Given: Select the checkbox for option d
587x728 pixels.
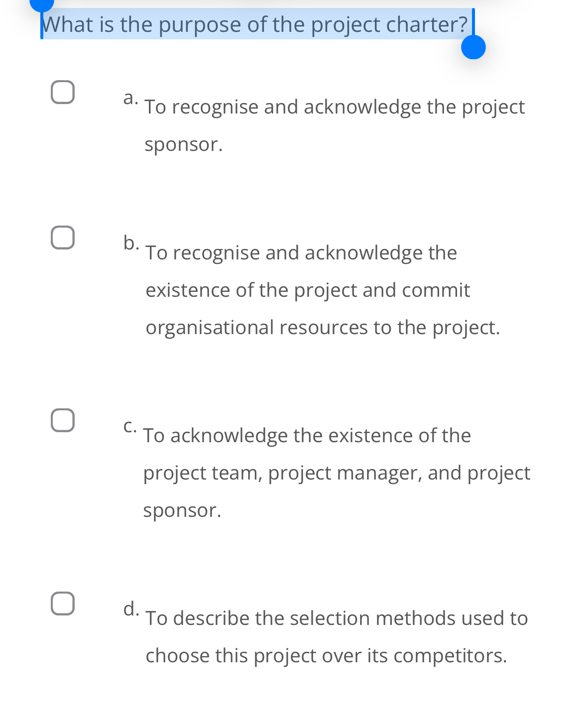Looking at the screenshot, I should click(x=63, y=604).
